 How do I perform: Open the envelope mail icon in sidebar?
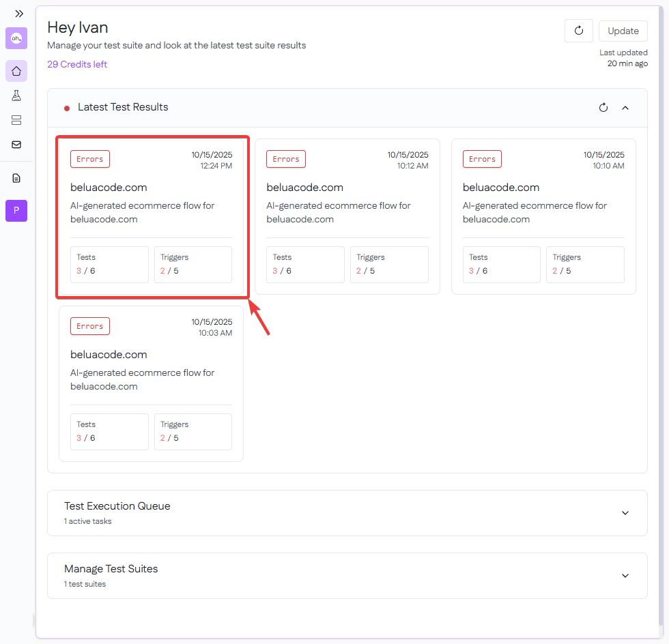[16, 145]
